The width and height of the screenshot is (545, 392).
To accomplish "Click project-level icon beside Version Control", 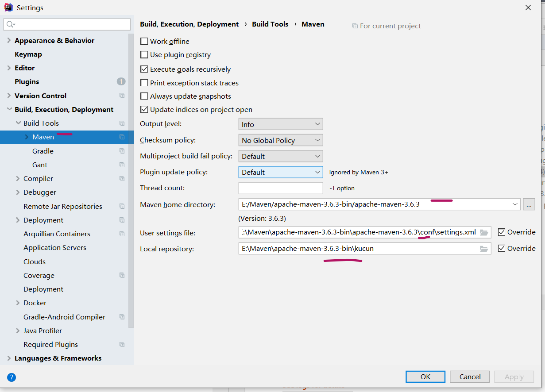I will point(122,96).
